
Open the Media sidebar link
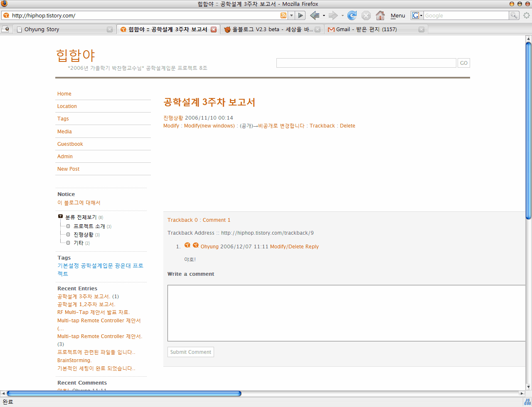(x=64, y=132)
